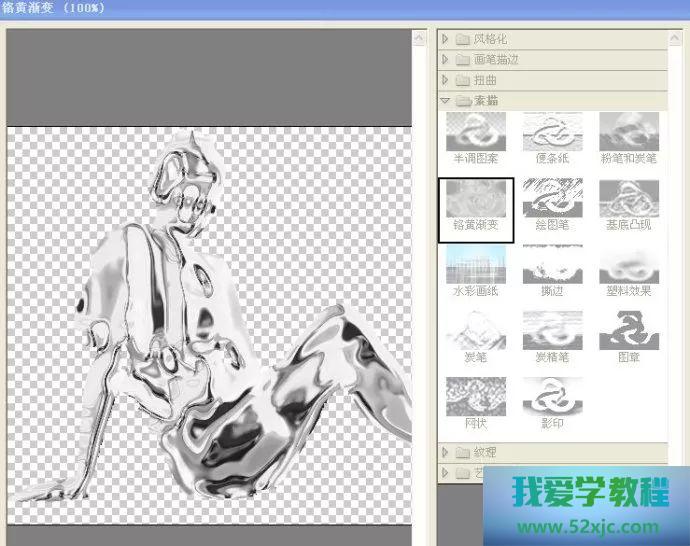Select the 网状 filter thumbnail
Screen dimensions: 690x546
(x=475, y=397)
